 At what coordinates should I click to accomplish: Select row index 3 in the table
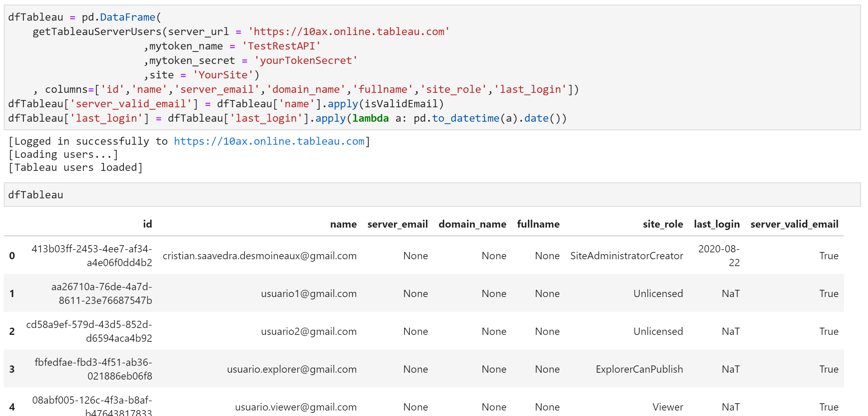pos(12,369)
